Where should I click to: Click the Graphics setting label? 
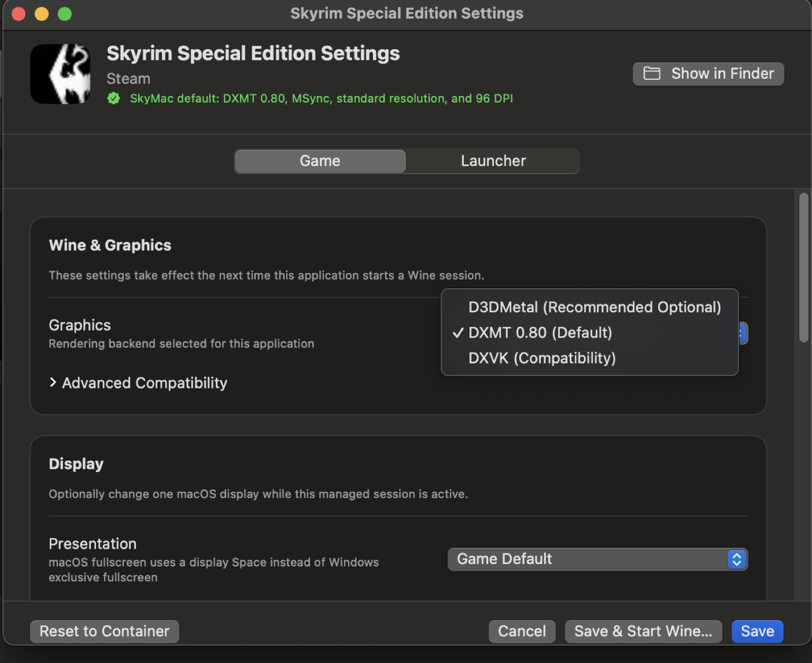[80, 325]
